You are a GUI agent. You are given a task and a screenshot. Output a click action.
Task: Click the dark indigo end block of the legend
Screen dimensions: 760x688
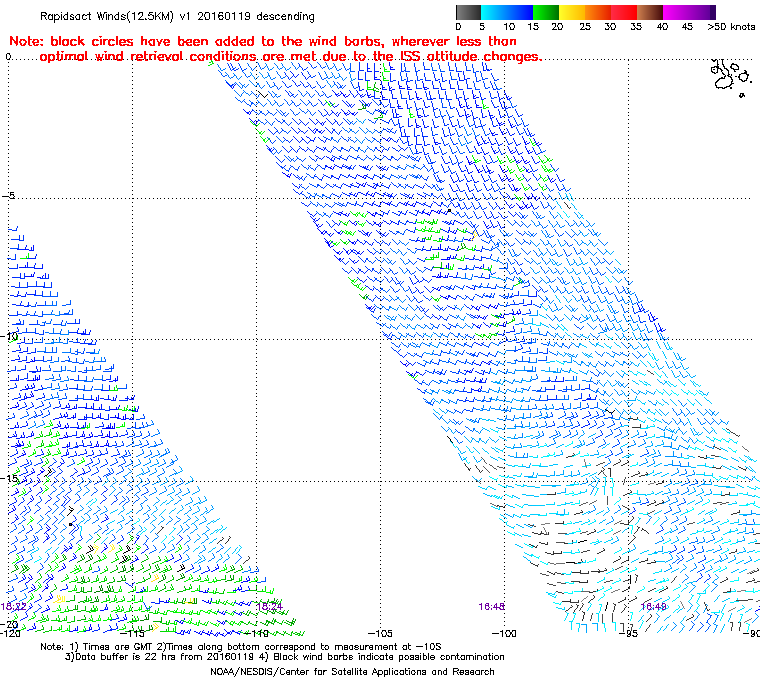[713, 12]
